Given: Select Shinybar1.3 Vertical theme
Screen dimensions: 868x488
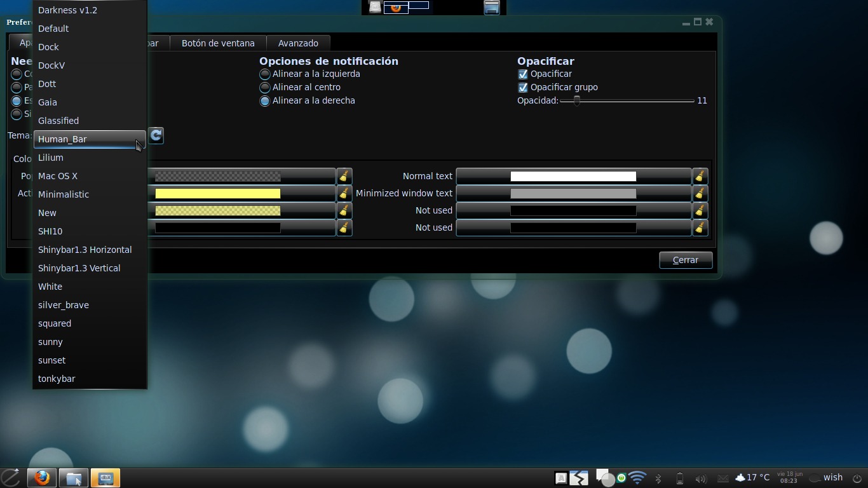Looking at the screenshot, I should tap(90, 268).
